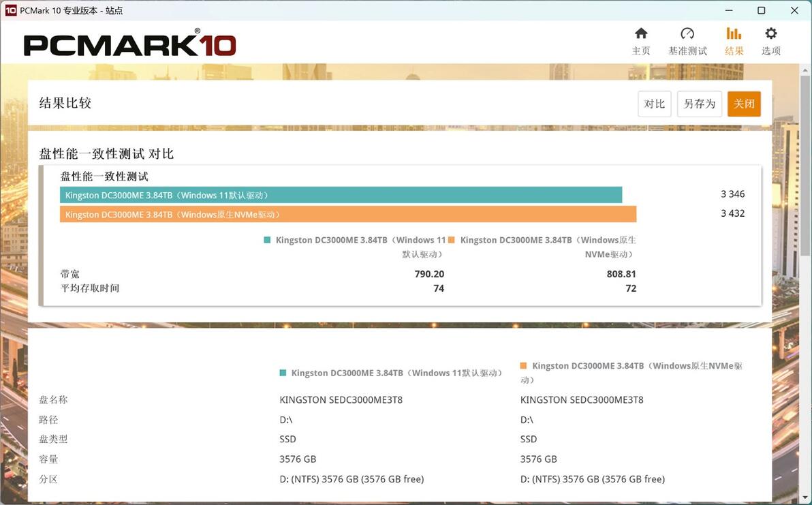The width and height of the screenshot is (812, 505).
Task: Click the 盘性能一致性测试 对比 heading
Action: click(x=107, y=154)
